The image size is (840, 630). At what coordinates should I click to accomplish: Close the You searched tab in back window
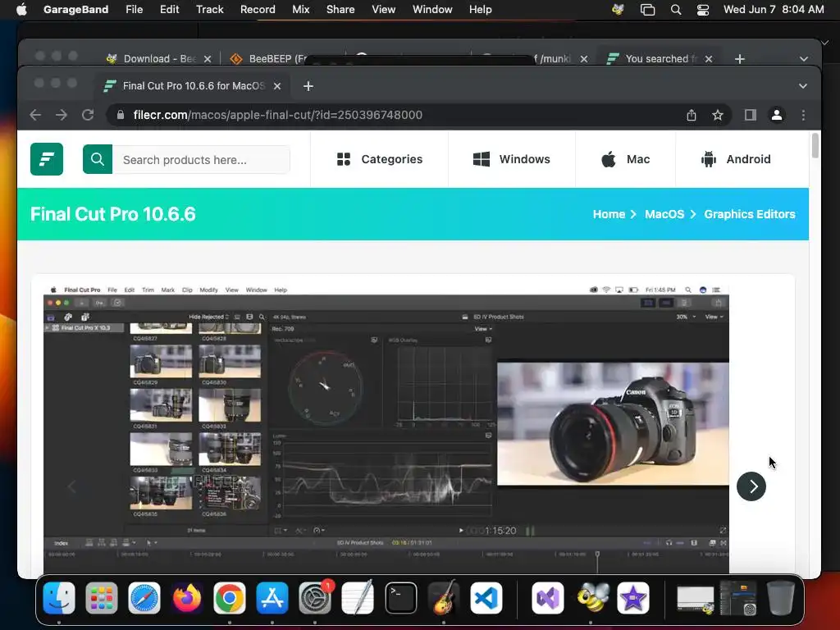[708, 59]
